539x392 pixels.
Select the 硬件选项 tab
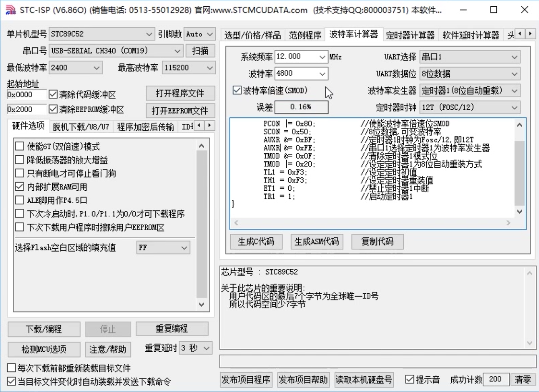[x=28, y=126]
